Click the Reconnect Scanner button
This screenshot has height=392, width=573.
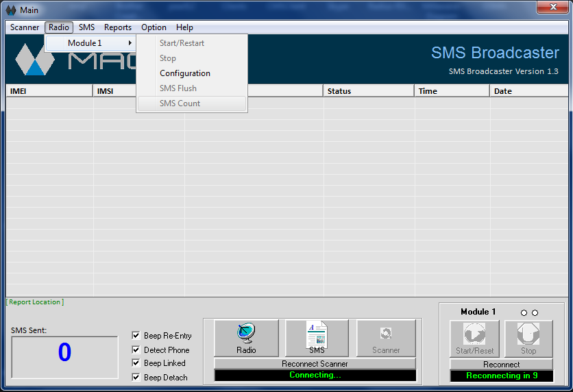[315, 364]
